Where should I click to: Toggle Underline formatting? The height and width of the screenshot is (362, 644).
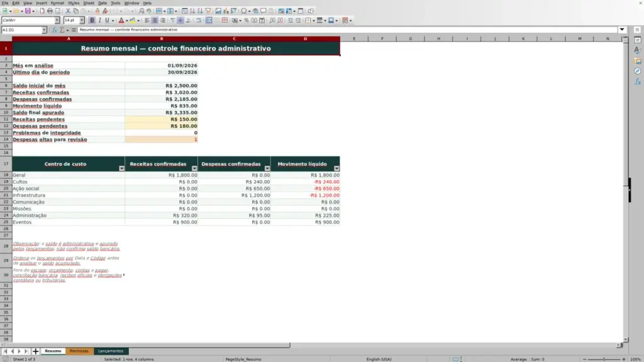click(x=107, y=21)
